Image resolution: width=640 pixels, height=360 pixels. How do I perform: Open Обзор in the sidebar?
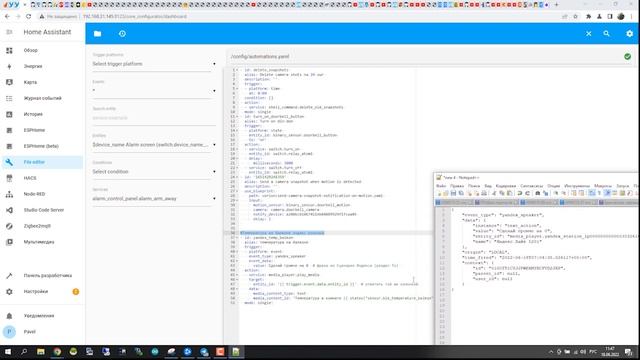click(x=42, y=50)
